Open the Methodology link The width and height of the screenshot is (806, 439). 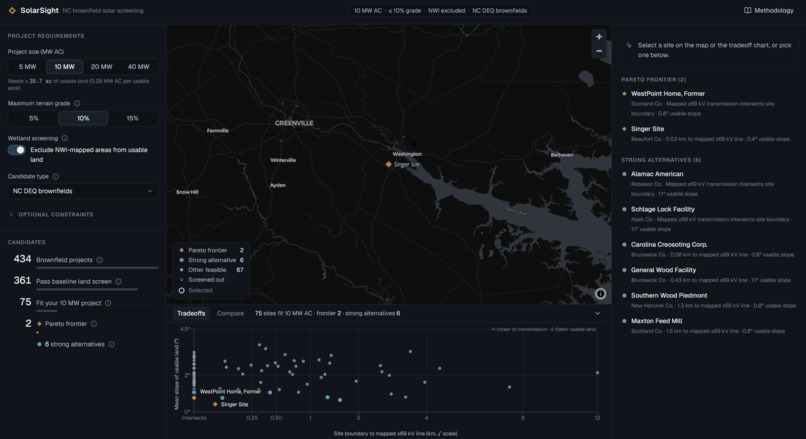[x=769, y=10]
